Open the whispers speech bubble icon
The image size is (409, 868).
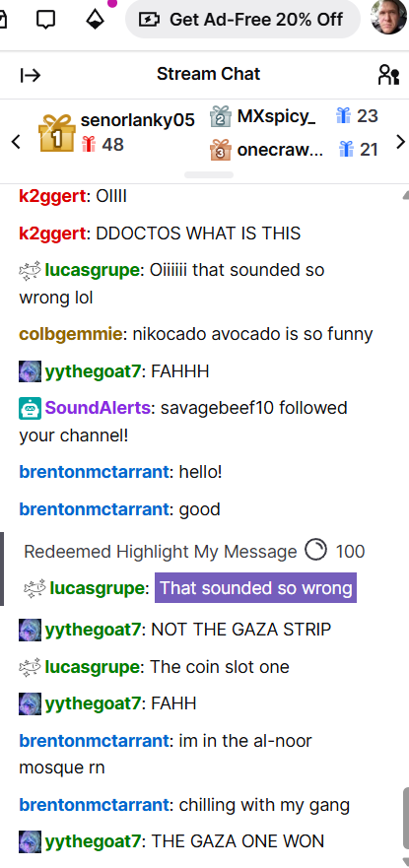coord(45,19)
